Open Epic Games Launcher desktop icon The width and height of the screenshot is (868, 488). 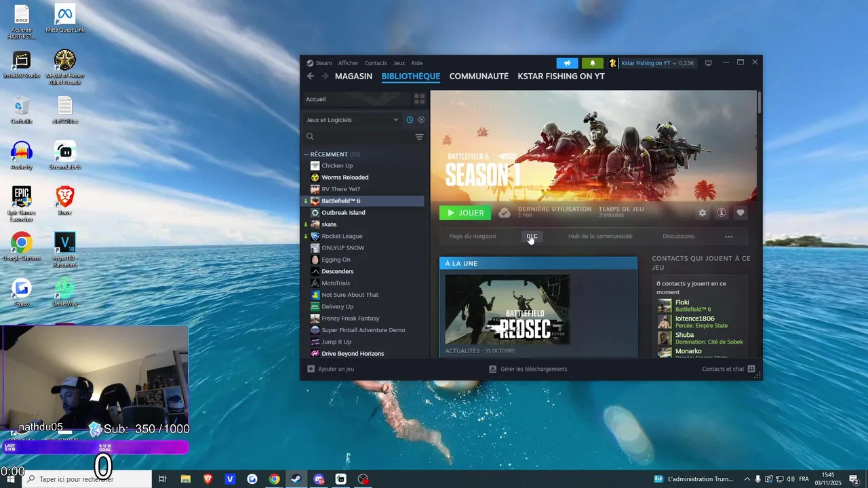[x=22, y=204]
